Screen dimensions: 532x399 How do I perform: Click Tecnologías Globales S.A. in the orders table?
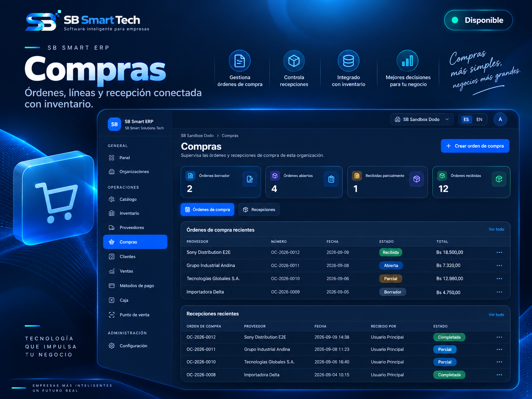(213, 278)
